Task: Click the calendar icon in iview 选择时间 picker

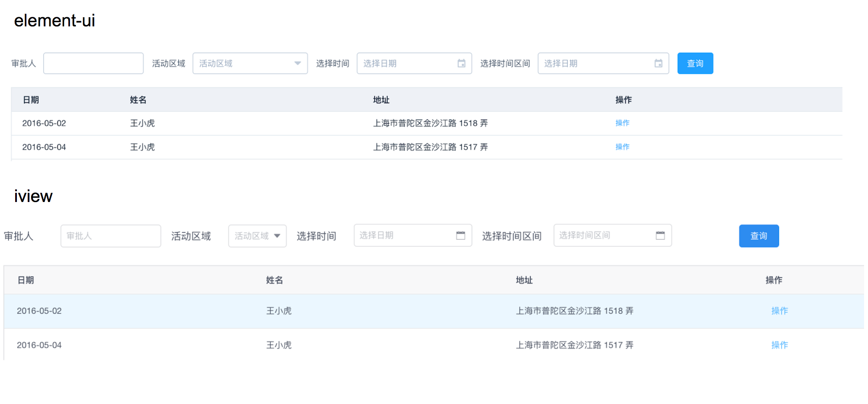Action: click(460, 235)
